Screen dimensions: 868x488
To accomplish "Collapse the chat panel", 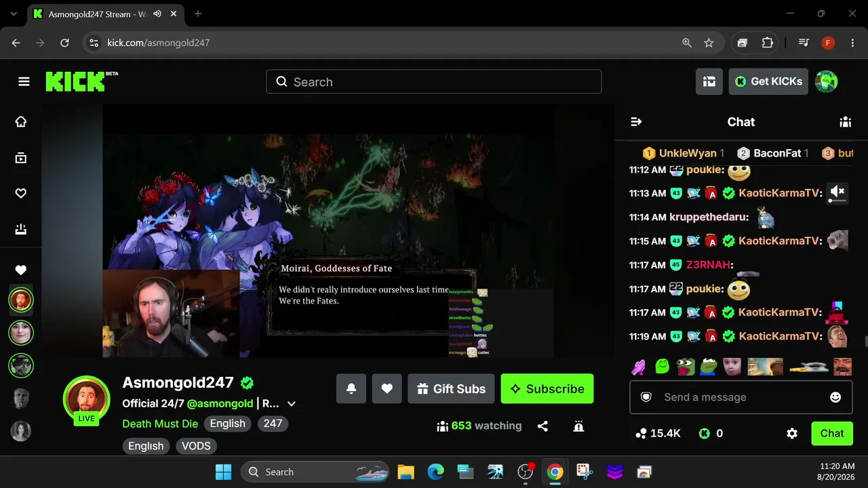I will (x=636, y=122).
